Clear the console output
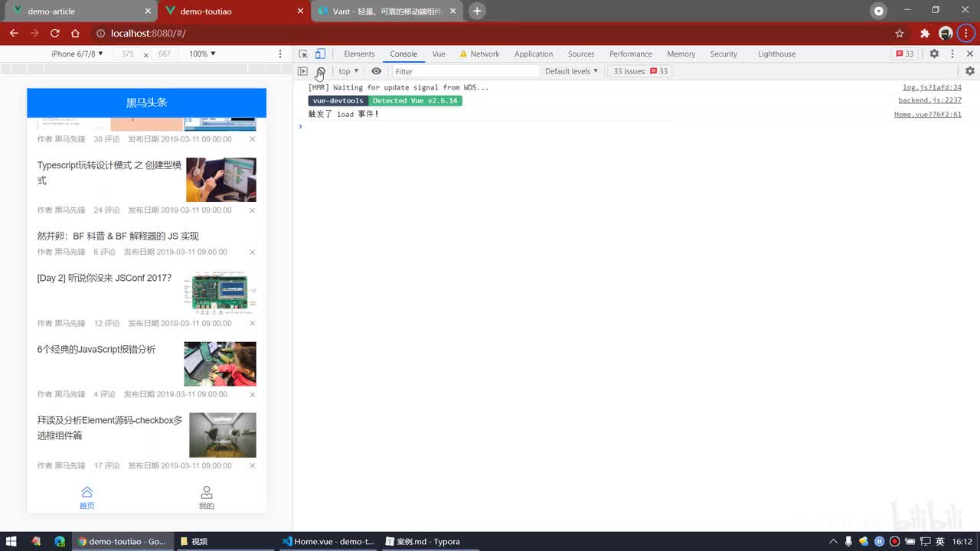 (321, 71)
